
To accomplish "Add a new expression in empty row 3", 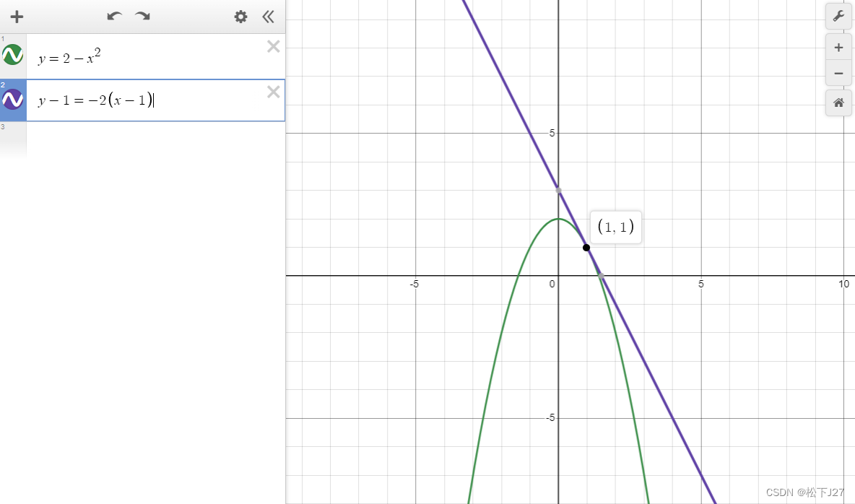I will (155, 140).
